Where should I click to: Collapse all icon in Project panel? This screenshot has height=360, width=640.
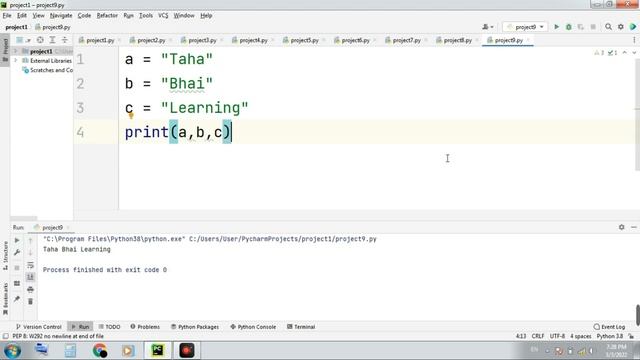[x=64, y=40]
